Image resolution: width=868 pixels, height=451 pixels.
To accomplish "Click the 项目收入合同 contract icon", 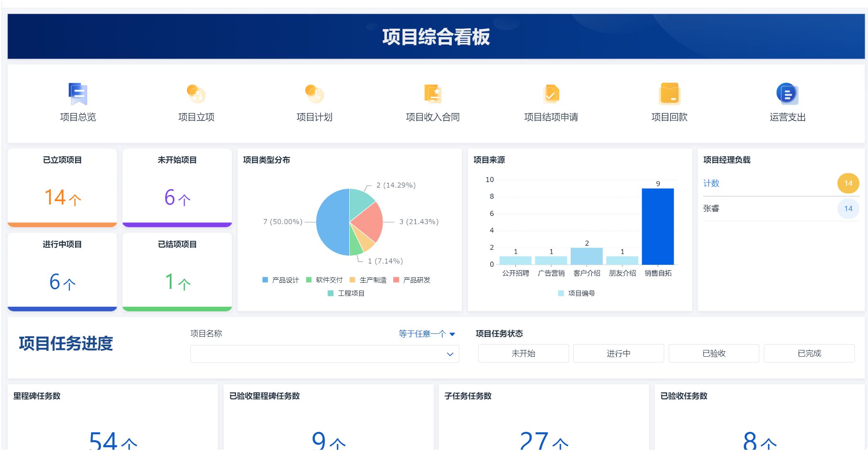I will tap(433, 94).
